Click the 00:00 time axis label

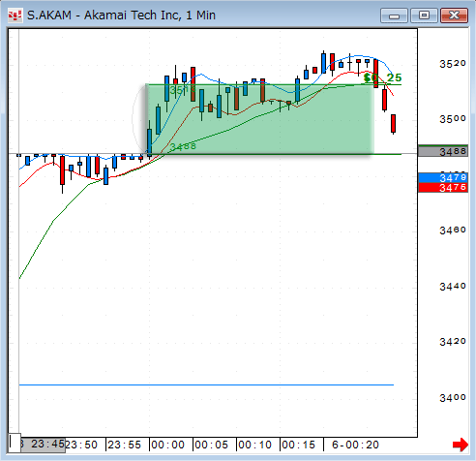point(168,445)
